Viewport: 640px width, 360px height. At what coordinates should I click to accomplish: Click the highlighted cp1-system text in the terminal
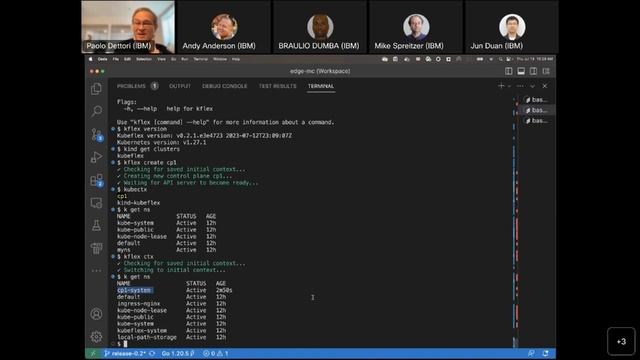click(135, 290)
